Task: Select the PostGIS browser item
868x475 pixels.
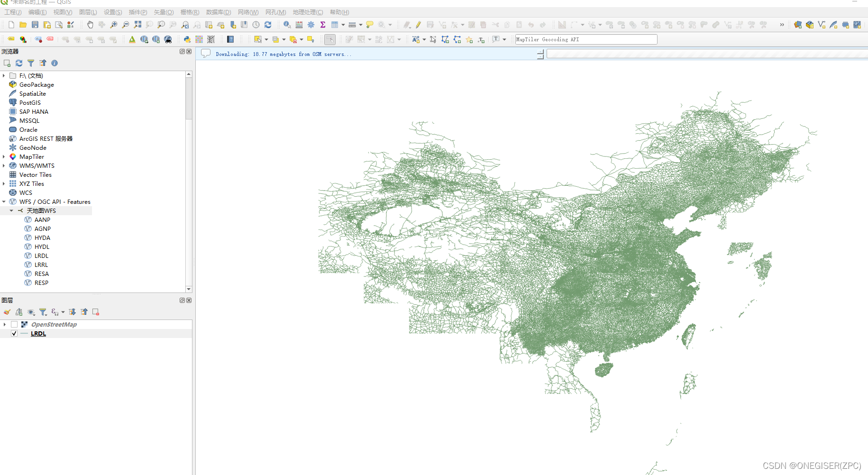Action: pos(30,103)
